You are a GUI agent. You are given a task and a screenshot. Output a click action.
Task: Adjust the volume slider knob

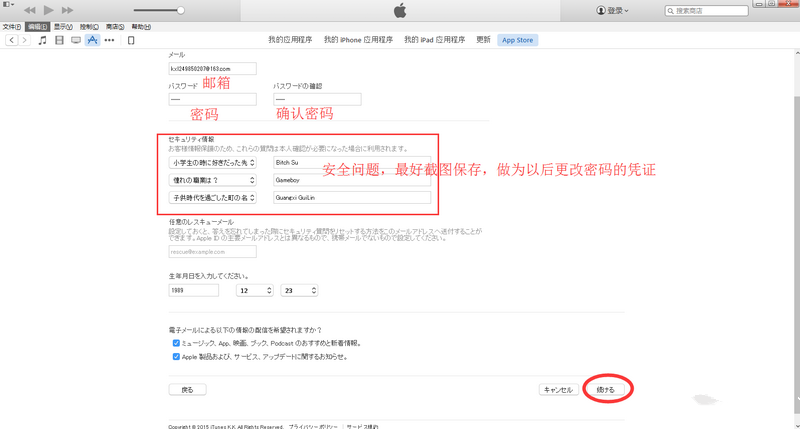[x=181, y=10]
